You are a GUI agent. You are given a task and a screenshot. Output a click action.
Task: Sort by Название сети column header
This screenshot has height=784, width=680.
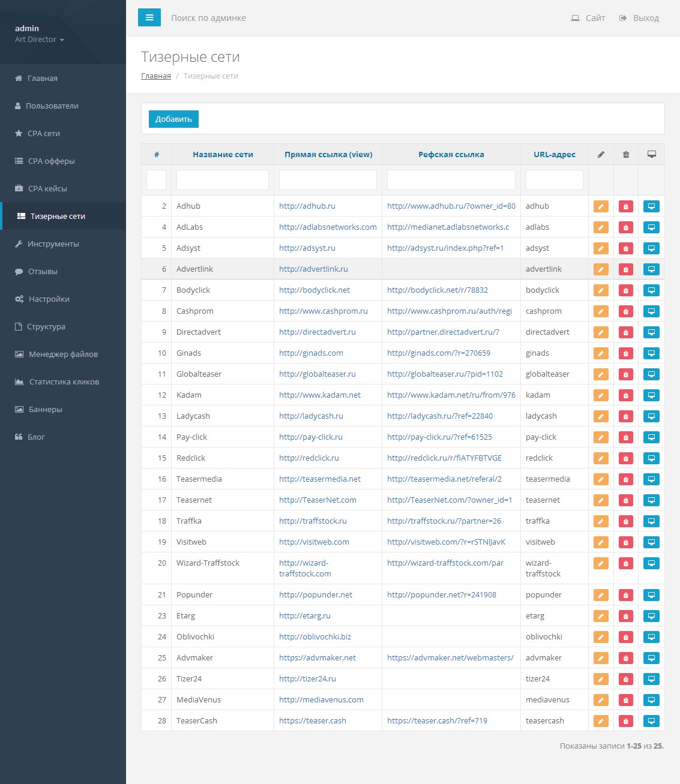[x=223, y=154]
